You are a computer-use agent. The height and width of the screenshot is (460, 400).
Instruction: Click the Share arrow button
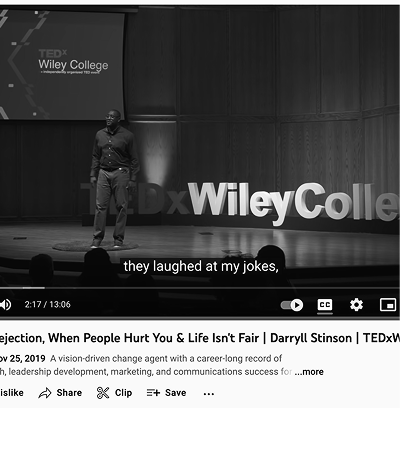60,393
